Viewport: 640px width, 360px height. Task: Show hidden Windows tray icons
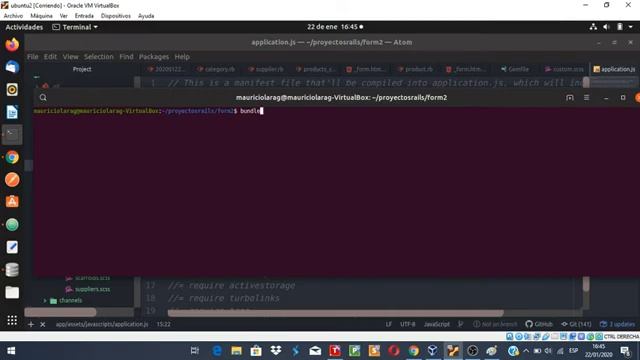point(526,351)
